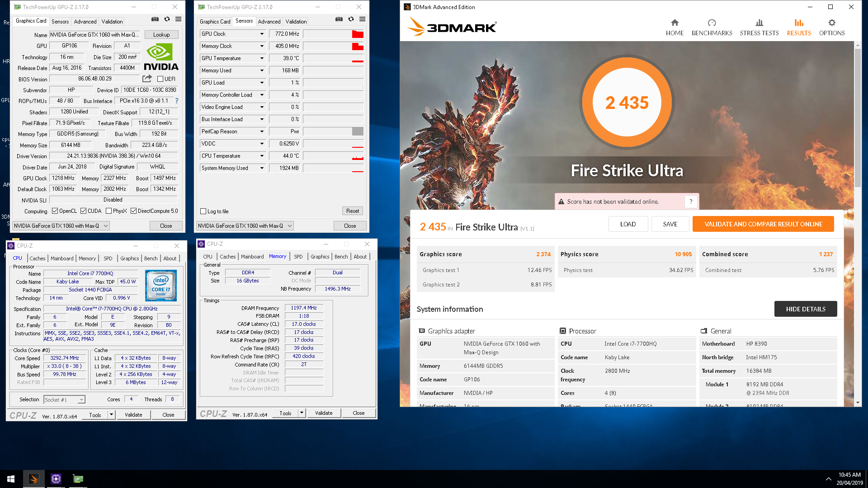Click Graphics adapter section icon
Viewport: 868px width, 488px height.
coord(422,331)
